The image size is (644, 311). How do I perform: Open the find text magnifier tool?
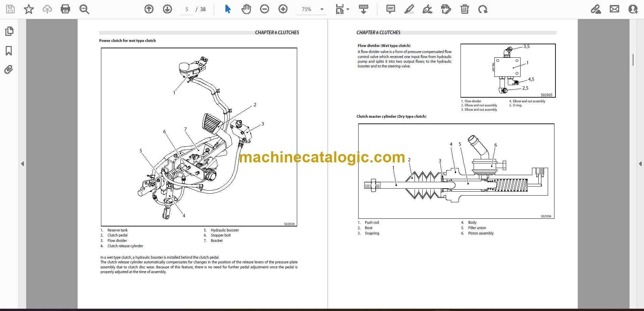click(x=84, y=9)
